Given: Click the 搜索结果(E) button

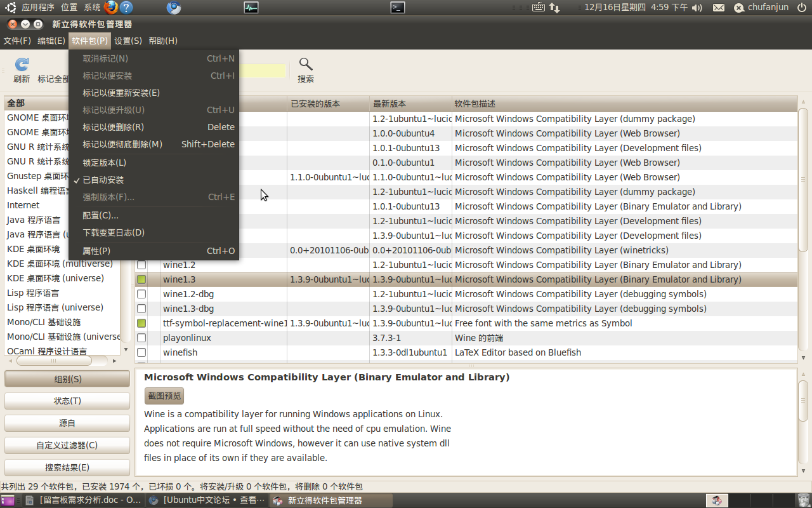Looking at the screenshot, I should [67, 467].
